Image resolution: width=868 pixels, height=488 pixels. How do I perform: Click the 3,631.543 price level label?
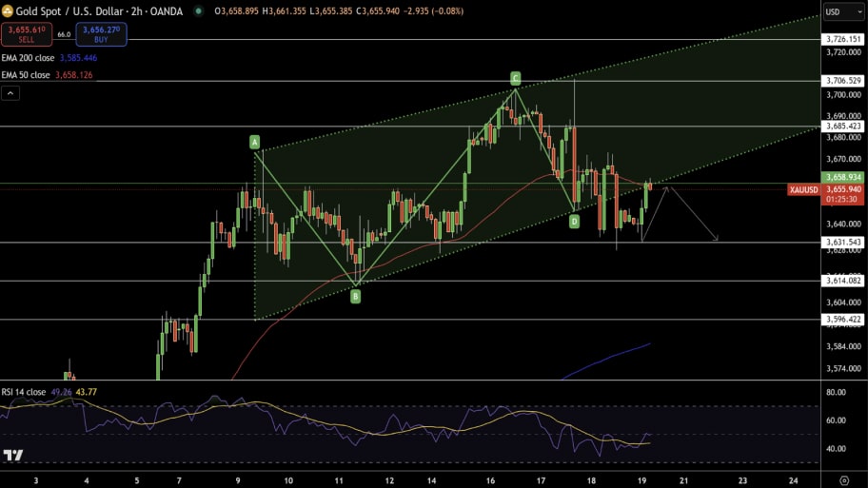click(x=843, y=243)
